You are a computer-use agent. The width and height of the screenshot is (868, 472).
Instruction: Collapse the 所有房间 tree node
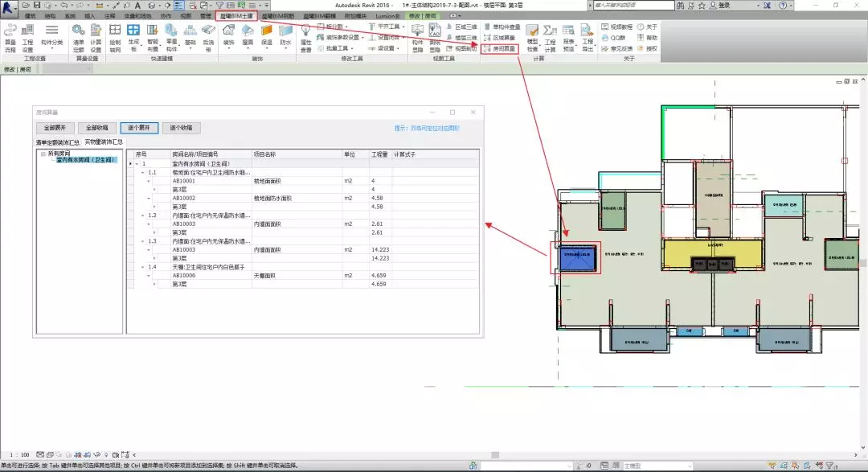coord(43,154)
